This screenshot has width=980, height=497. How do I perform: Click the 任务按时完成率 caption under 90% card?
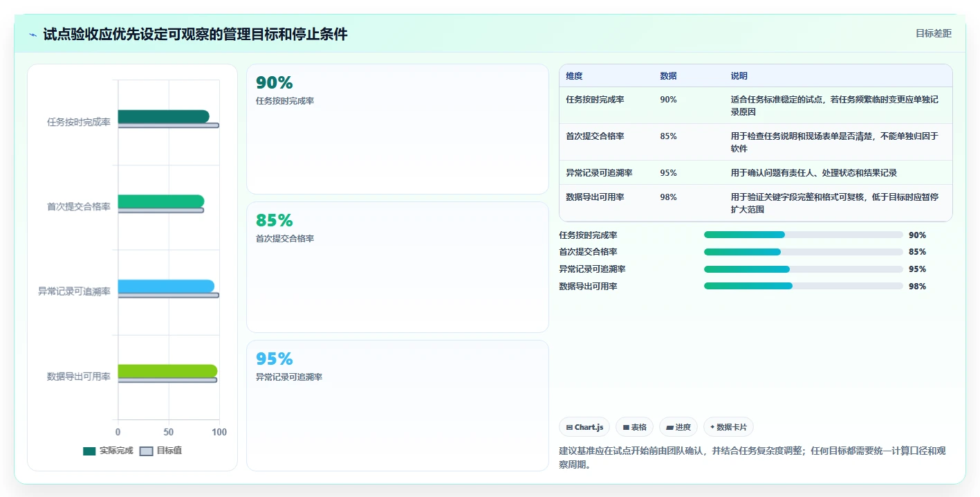(x=285, y=101)
